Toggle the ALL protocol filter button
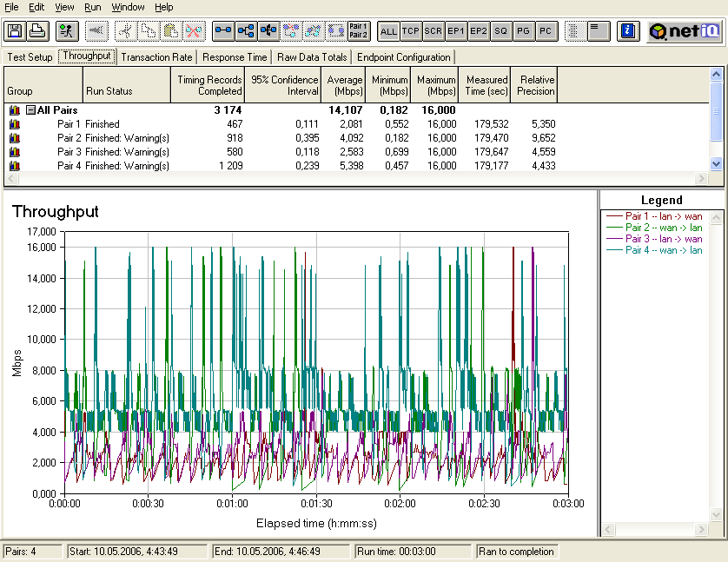Viewport: 728px width, 562px height. 388,31
